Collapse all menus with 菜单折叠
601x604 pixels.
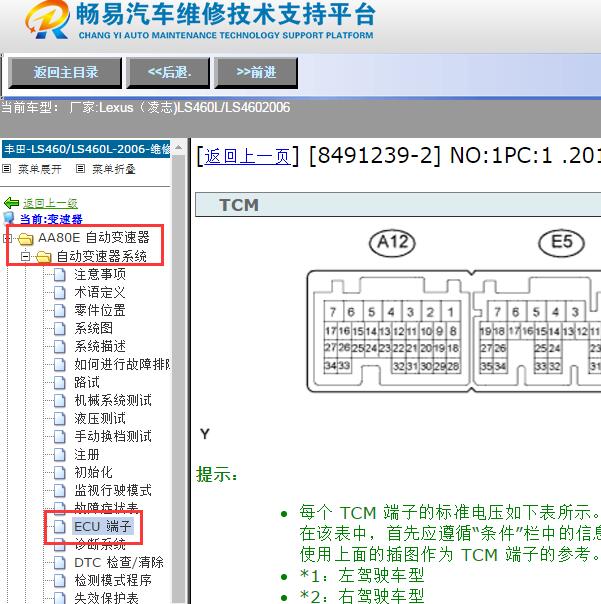coord(114,169)
